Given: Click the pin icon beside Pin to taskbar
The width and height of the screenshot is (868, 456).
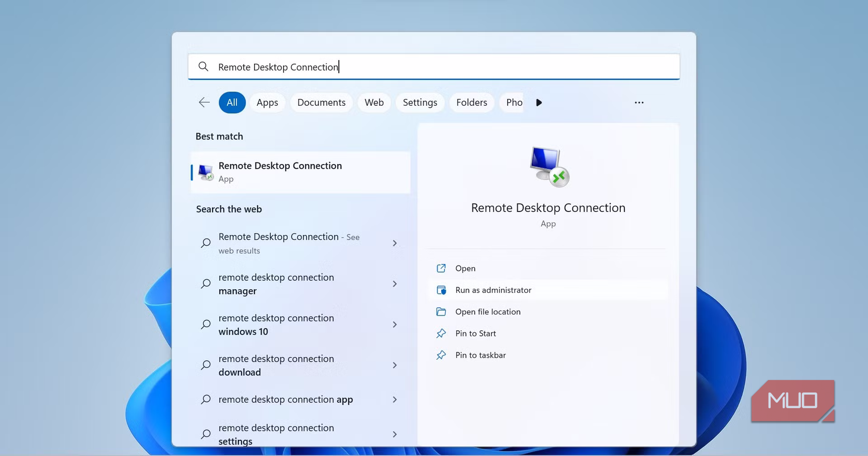Looking at the screenshot, I should [441, 355].
